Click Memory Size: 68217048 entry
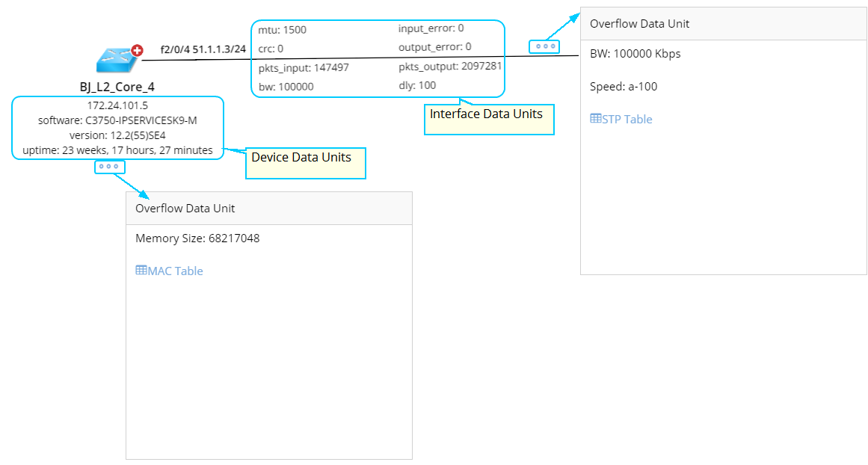Viewport: 868px width, 465px height. click(x=197, y=238)
